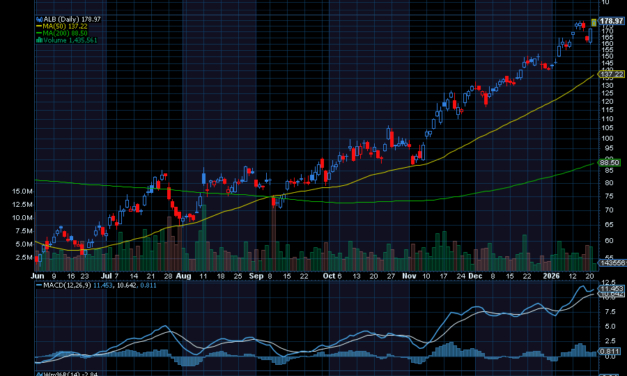This screenshot has height=376, width=627.
Task: Click the 12.5M volume axis label
Action: pos(22,204)
